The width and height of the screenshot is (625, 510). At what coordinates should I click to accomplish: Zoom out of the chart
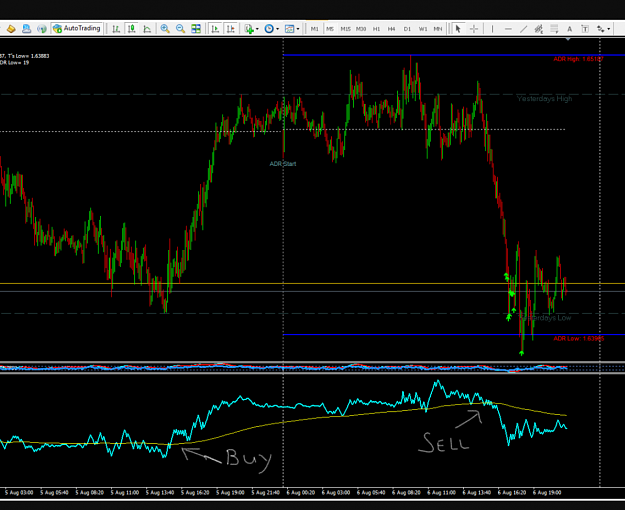point(180,29)
